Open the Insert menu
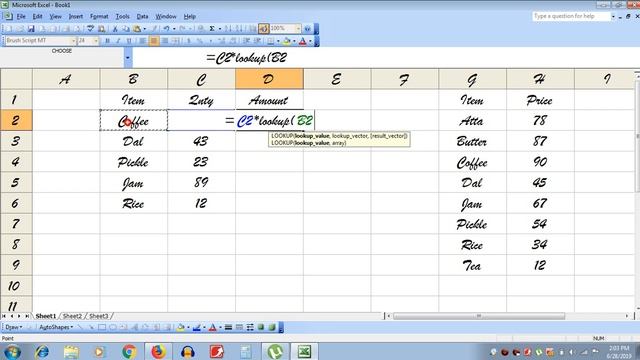 76,16
